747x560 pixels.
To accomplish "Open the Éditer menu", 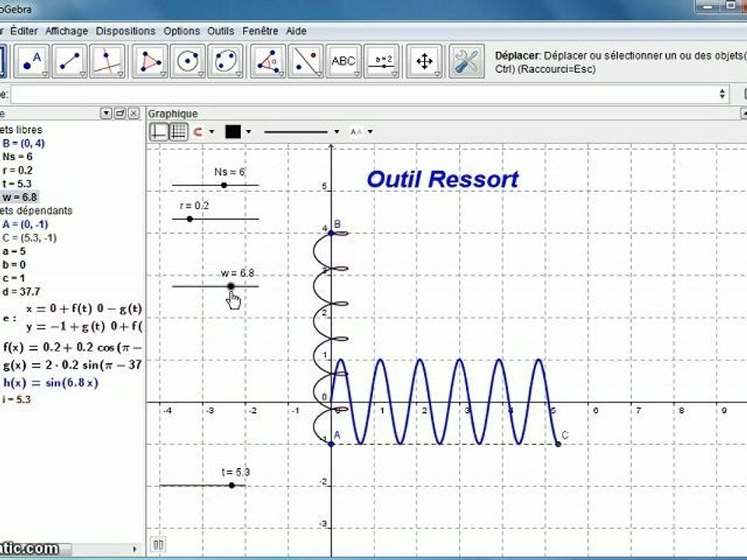I will click(x=24, y=31).
